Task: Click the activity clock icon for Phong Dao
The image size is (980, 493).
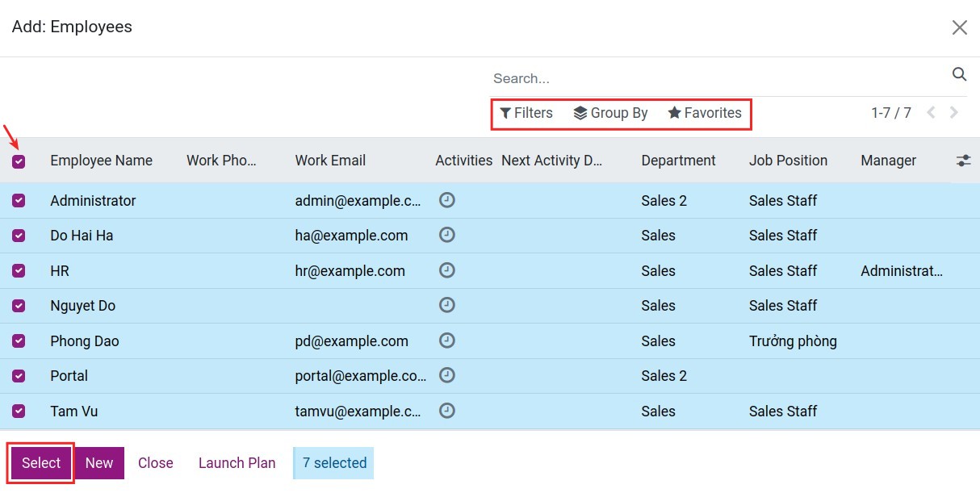Action: (x=447, y=341)
